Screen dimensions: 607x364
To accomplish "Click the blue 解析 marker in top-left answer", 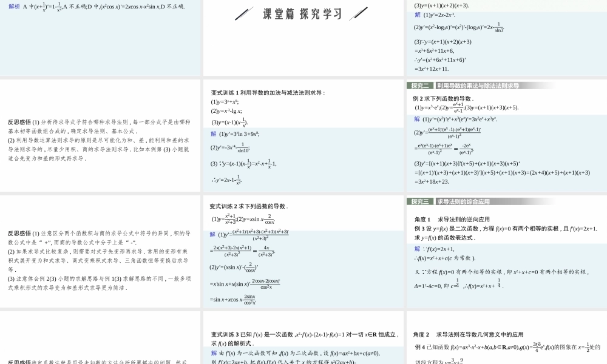I will coord(12,7).
